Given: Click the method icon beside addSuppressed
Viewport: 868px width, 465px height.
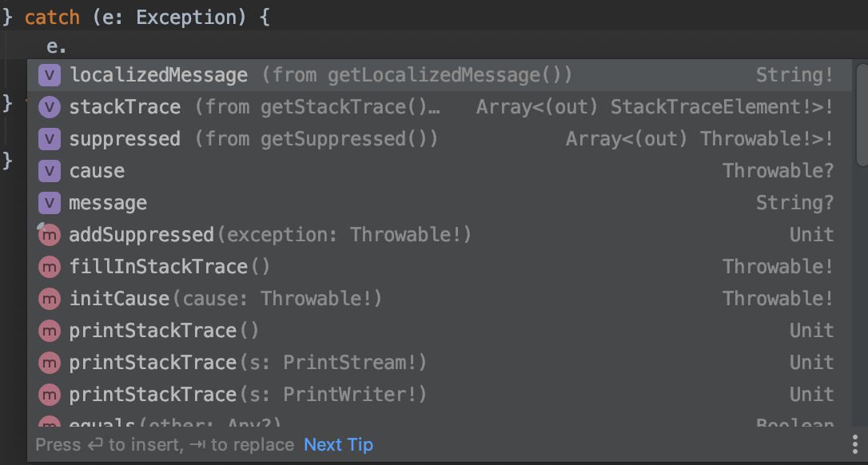Looking at the screenshot, I should [x=50, y=235].
